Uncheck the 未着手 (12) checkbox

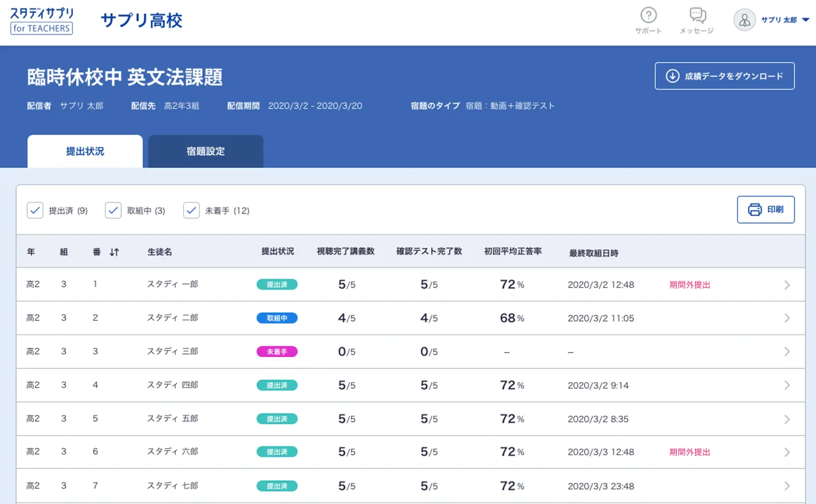point(191,210)
